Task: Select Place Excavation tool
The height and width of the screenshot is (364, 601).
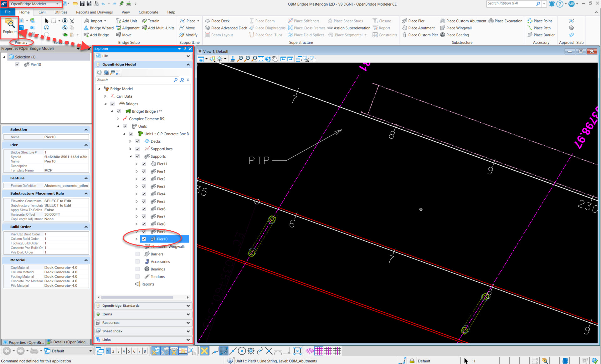Action: [506, 21]
